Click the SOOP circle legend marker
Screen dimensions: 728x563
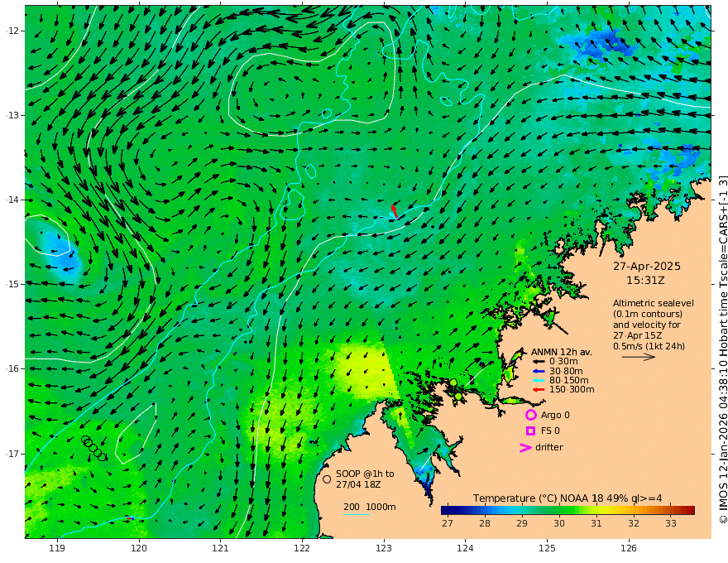[327, 479]
